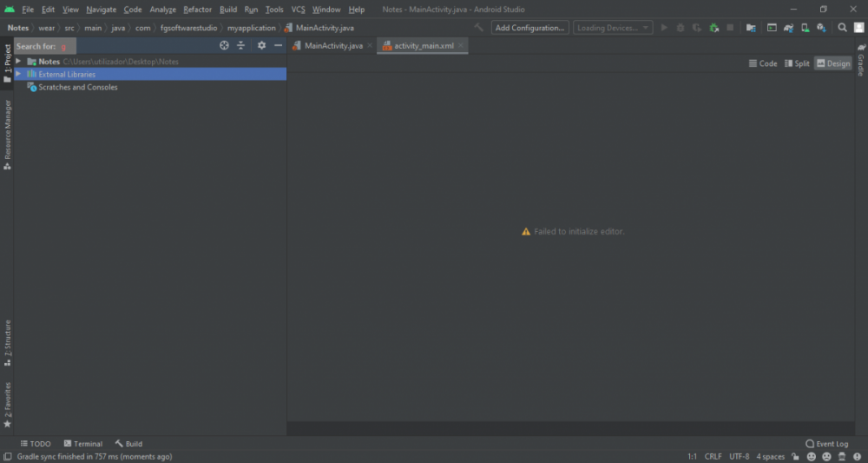This screenshot has height=463, width=868.
Task: Open Structure side tab
Action: 7,343
